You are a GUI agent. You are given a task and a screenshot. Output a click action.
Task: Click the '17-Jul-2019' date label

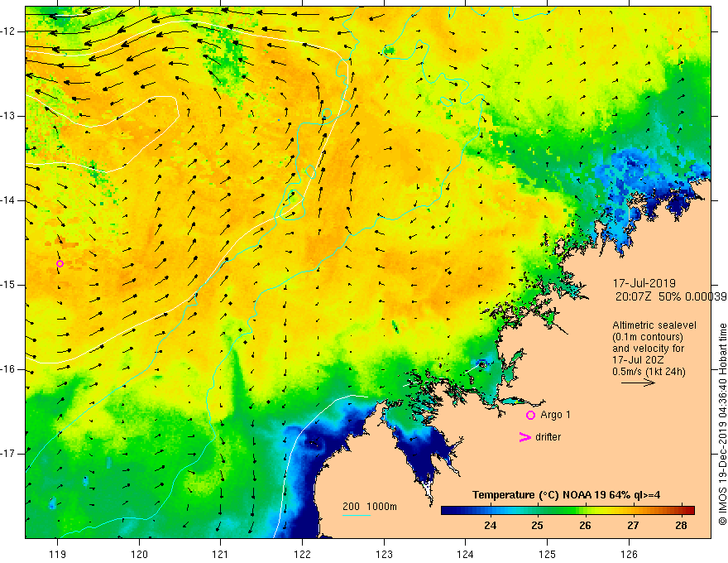tap(644, 283)
